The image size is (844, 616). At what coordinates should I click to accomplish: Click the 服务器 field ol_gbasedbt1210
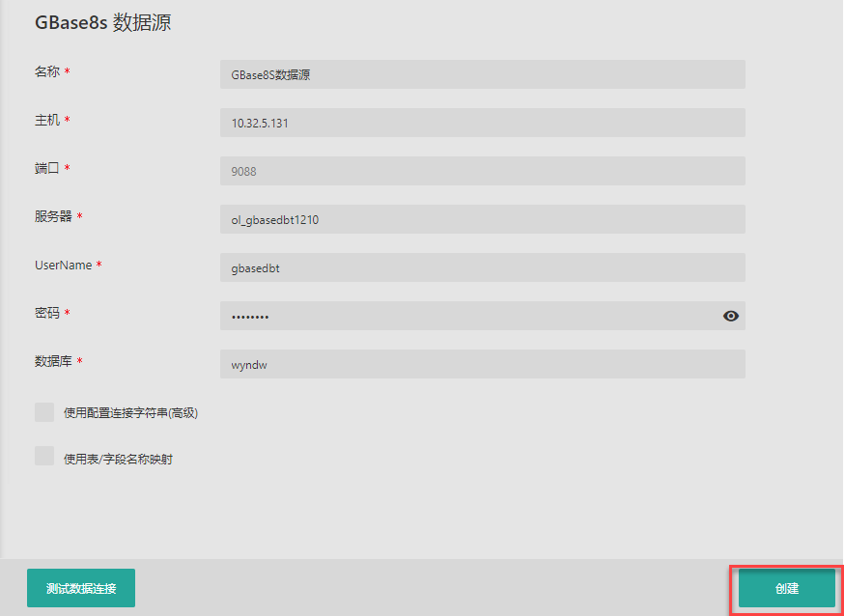482,219
